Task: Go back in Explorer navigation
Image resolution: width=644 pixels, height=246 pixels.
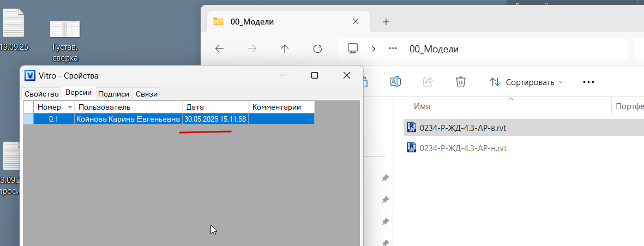Action: (219, 49)
